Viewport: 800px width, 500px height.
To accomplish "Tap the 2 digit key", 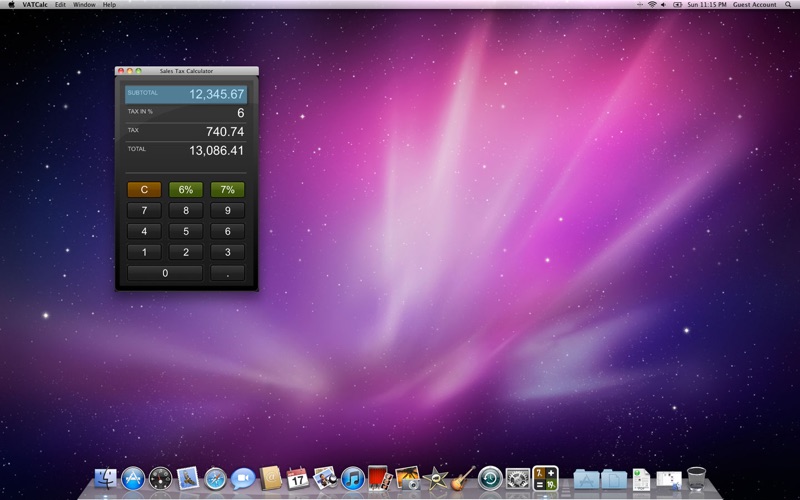I will click(186, 252).
